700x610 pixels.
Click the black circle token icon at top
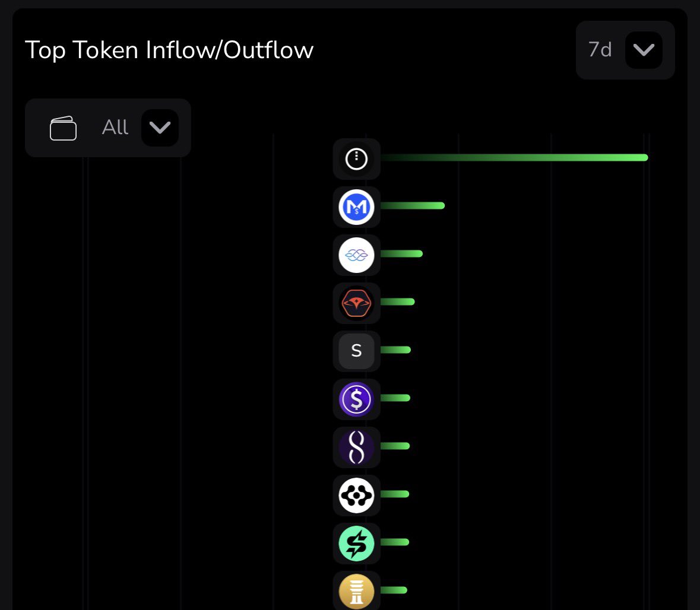[x=356, y=159]
